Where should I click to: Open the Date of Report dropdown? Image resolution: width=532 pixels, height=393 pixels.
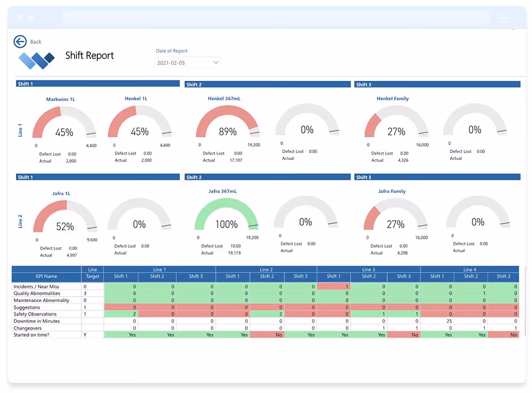(188, 63)
